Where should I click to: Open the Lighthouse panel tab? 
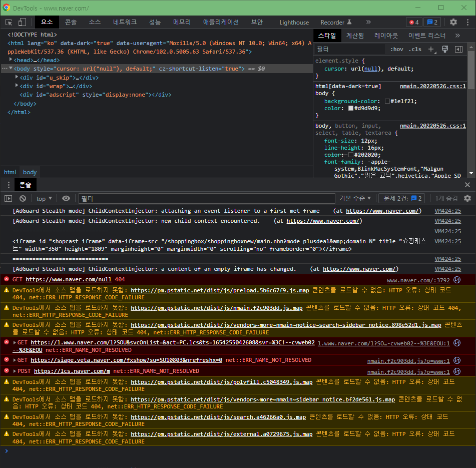pos(294,22)
